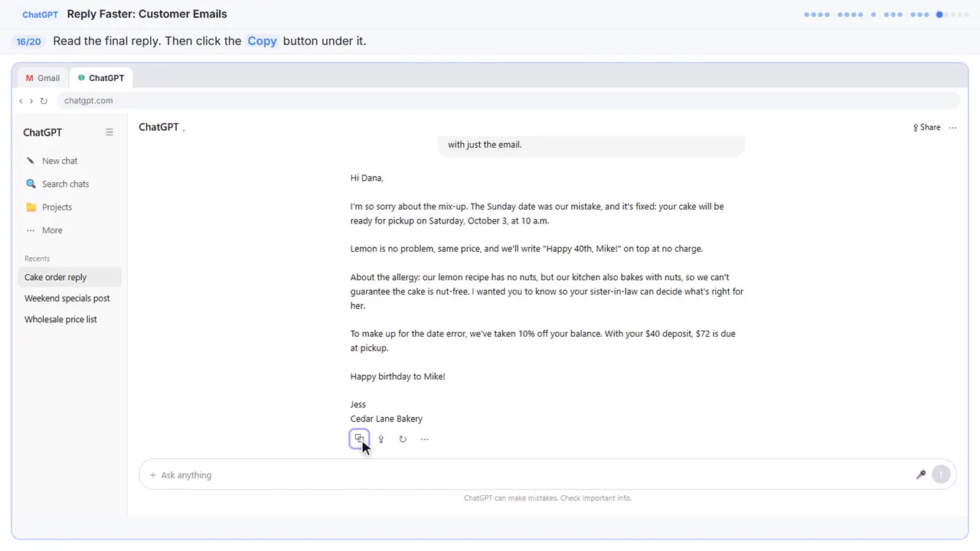The height and width of the screenshot is (551, 980).
Task: Go back with the browser back arrow
Action: pyautogui.click(x=21, y=101)
